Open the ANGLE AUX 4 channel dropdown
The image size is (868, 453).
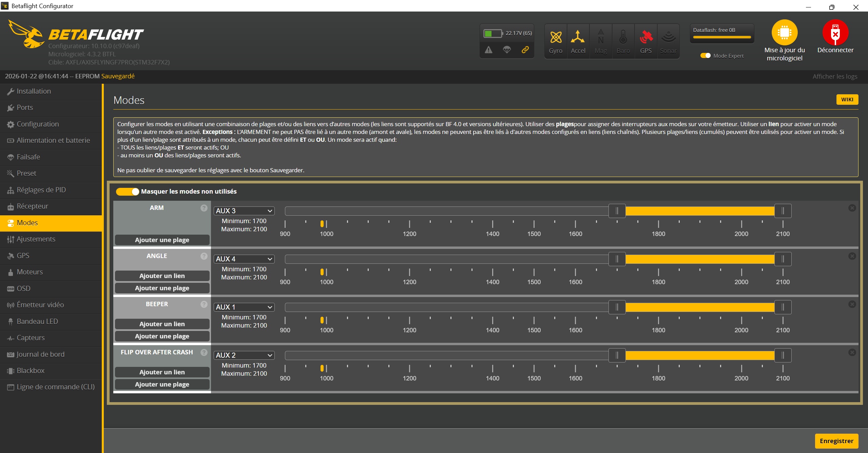(x=244, y=259)
